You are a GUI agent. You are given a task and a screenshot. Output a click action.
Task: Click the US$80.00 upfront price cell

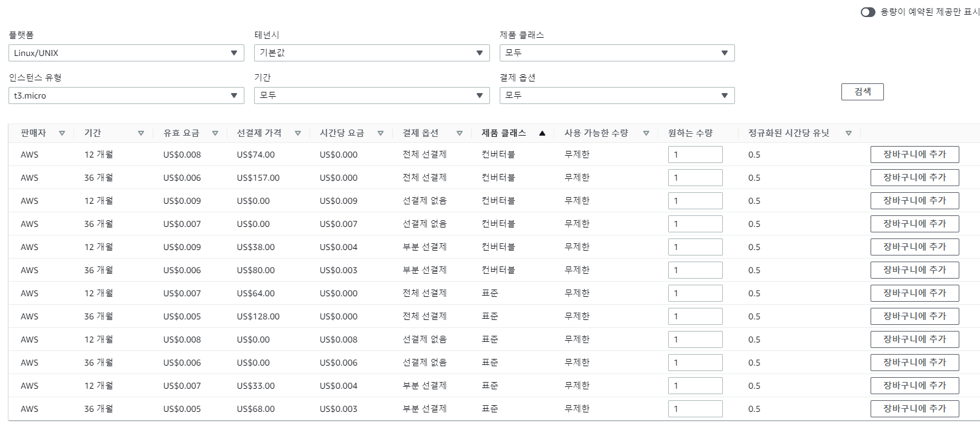(x=256, y=270)
